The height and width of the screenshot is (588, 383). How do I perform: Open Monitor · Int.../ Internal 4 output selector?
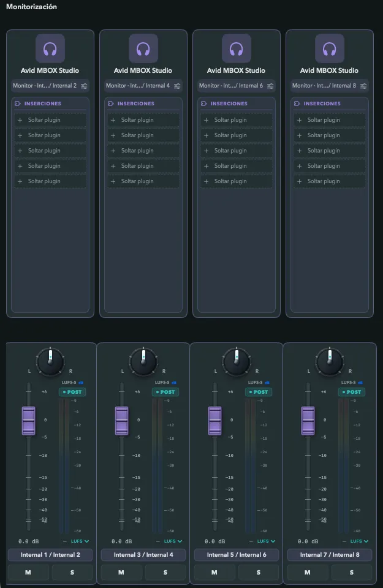point(143,86)
